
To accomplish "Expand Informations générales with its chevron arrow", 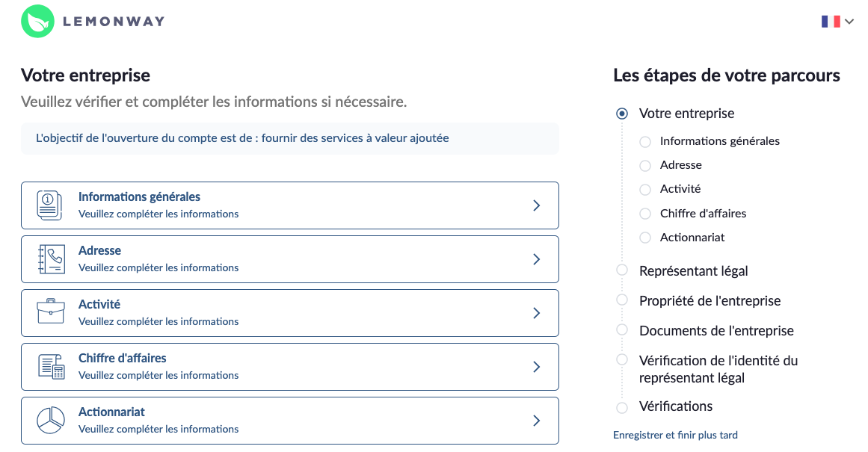I will click(536, 205).
